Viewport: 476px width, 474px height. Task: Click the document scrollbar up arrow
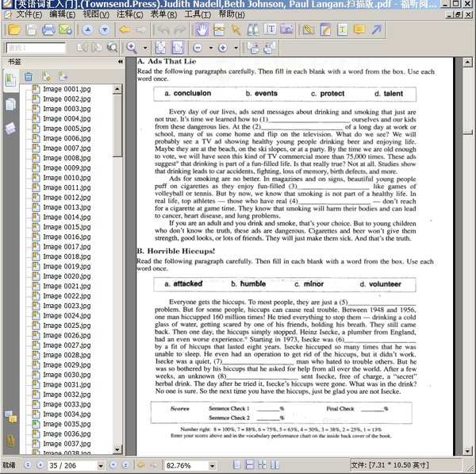[x=467, y=62]
